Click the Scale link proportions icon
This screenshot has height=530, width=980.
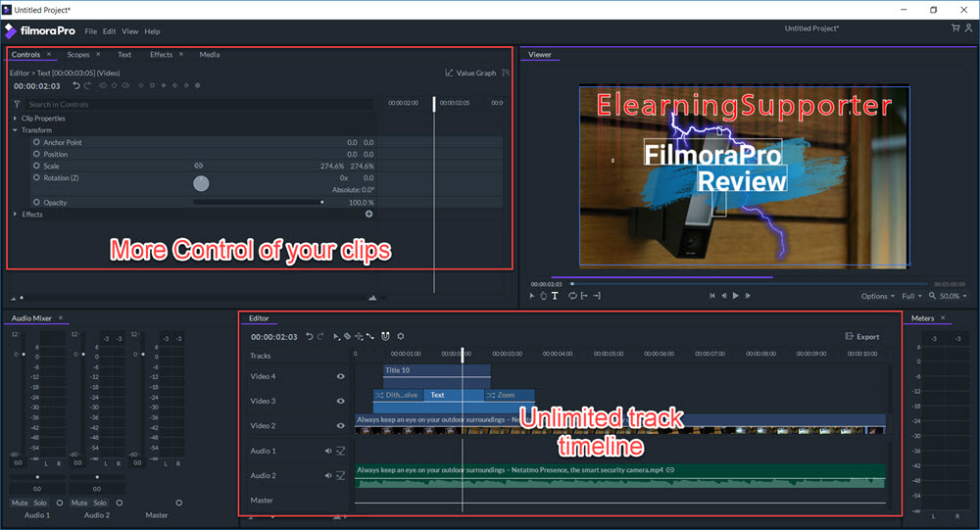point(199,166)
